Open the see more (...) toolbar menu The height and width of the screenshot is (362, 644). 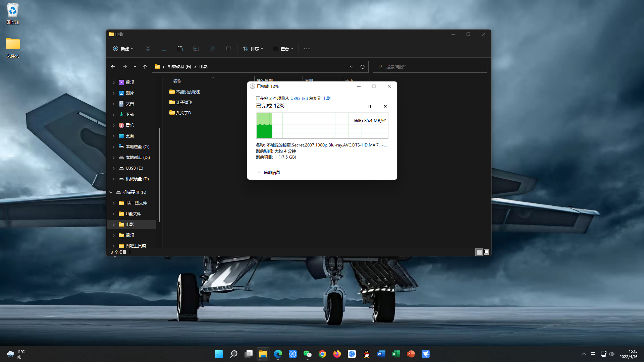(x=307, y=49)
